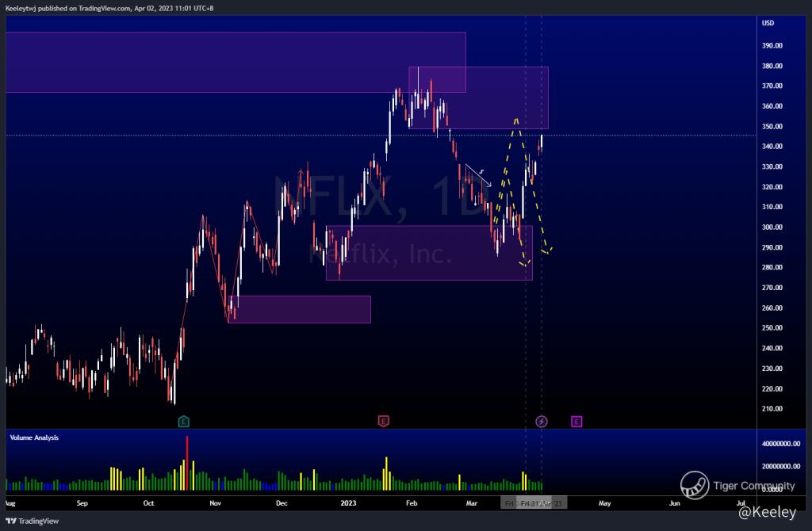
Task: Click the 230.00 price axis label
Action: tap(772, 369)
